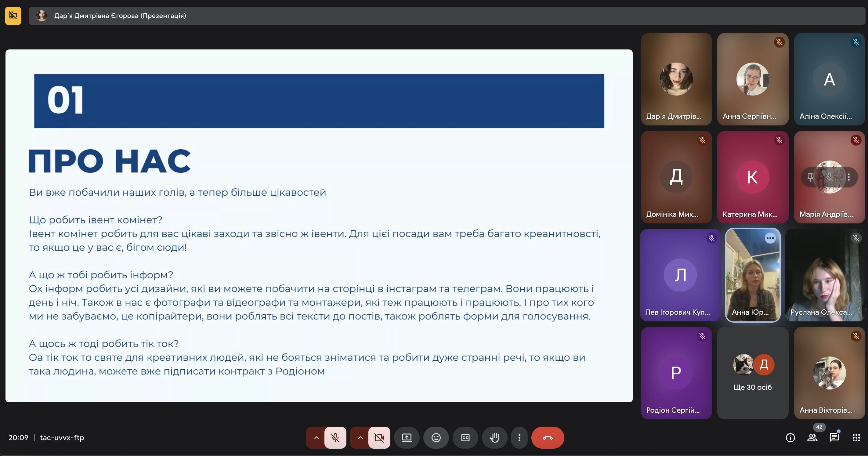Leave the call with red hang-up button
The image size is (868, 456).
pos(548,437)
